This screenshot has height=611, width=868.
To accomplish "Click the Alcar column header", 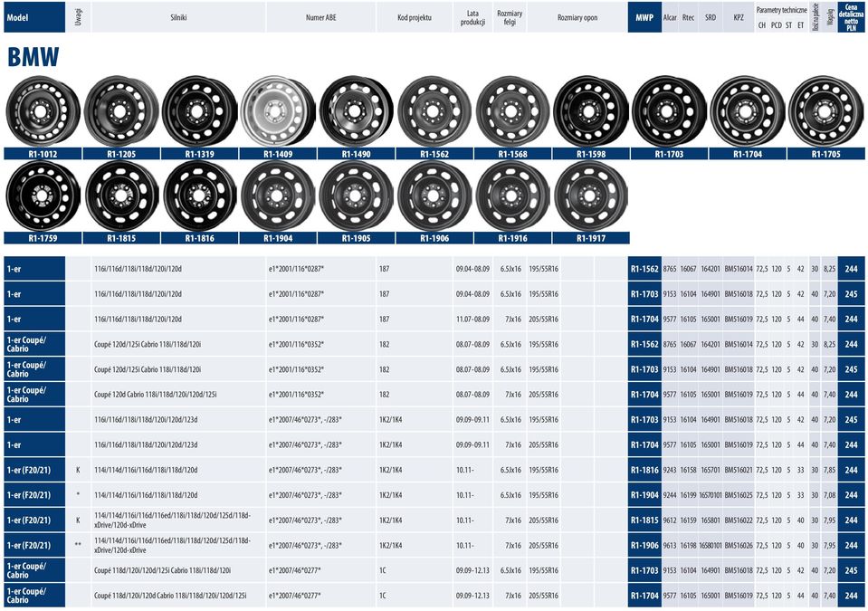I will (x=670, y=17).
